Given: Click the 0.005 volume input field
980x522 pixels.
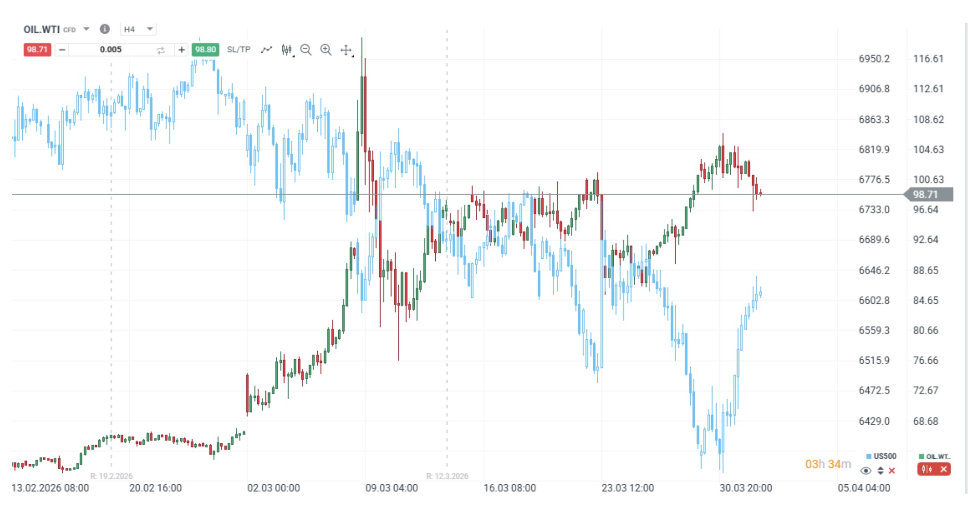Looking at the screenshot, I should pos(110,50).
